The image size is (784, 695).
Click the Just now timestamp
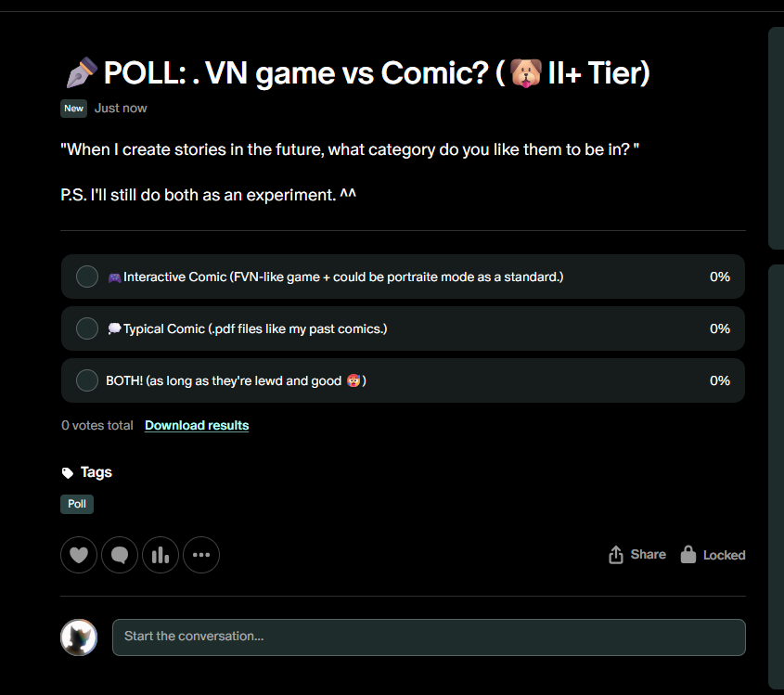(x=121, y=109)
